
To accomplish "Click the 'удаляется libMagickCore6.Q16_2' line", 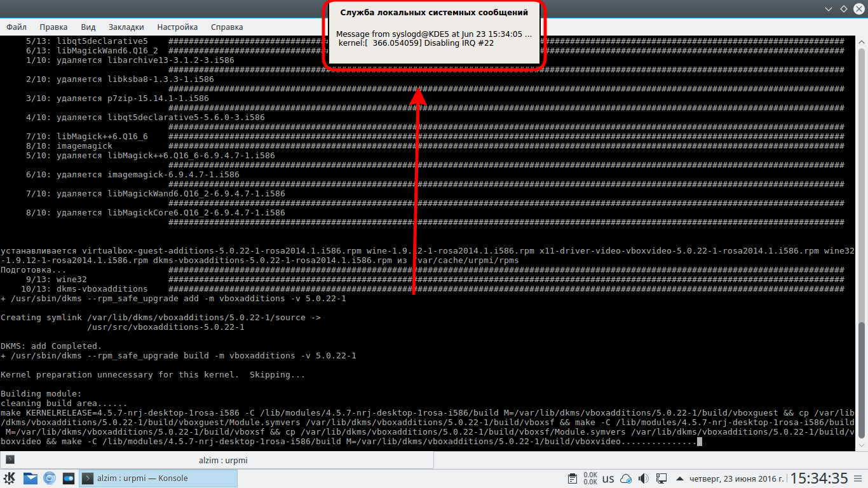I will (x=156, y=213).
